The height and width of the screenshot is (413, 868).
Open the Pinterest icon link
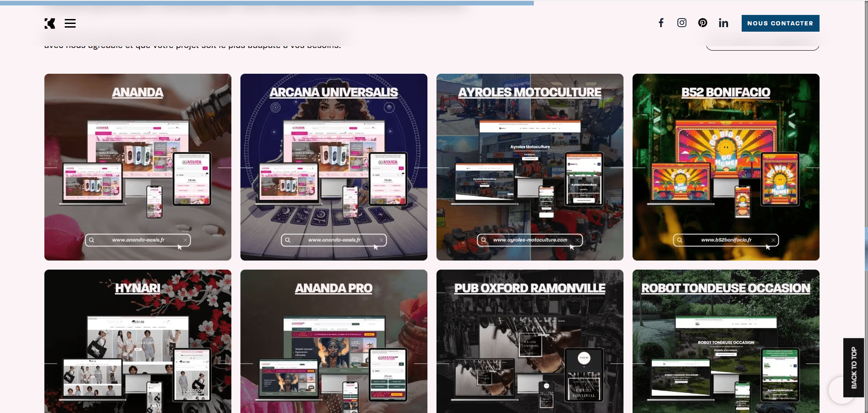[703, 23]
